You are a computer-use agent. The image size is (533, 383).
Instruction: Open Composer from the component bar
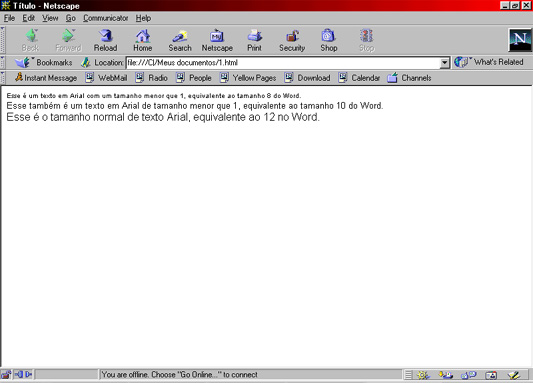[514, 375]
